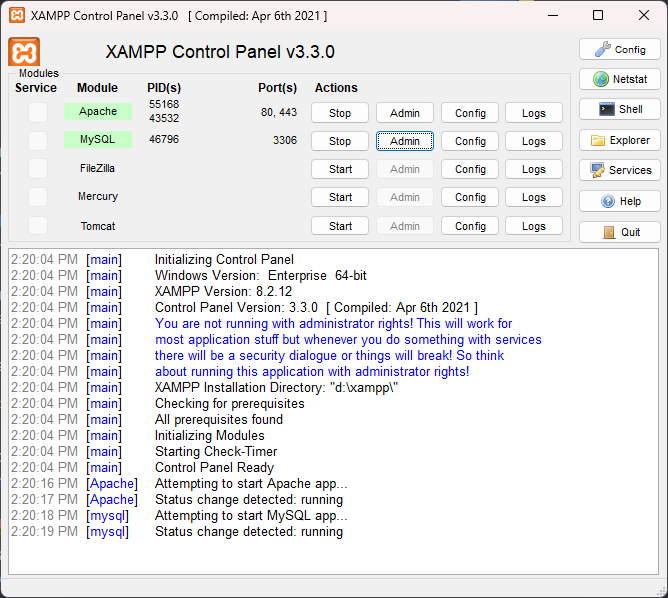The width and height of the screenshot is (668, 598).
Task: Click the Apache module label
Action: tap(98, 111)
